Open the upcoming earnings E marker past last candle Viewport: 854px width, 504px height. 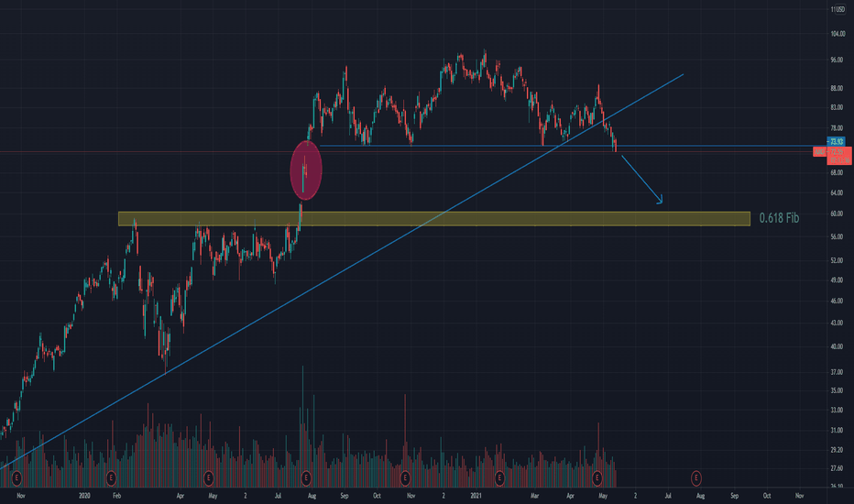696,478
